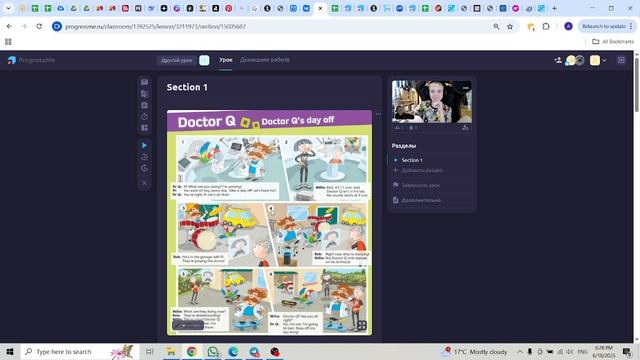Open the options menu on video thumbnail
Viewport: 640px width, 360px height.
click(465, 88)
